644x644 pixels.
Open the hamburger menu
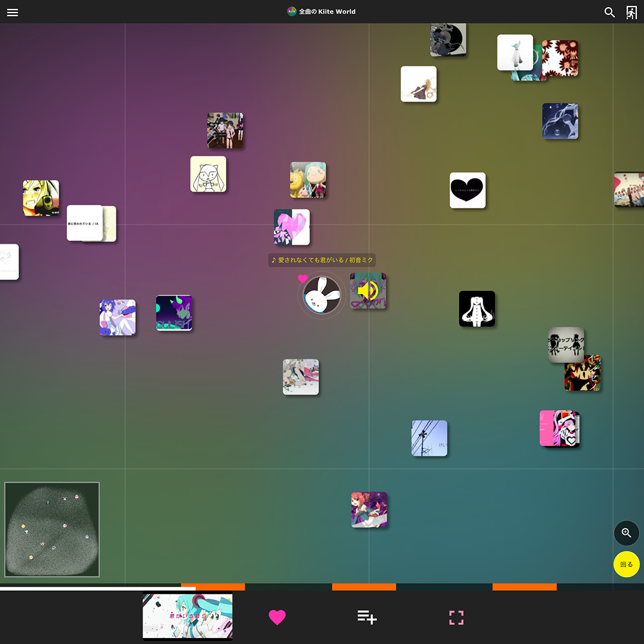pos(13,13)
